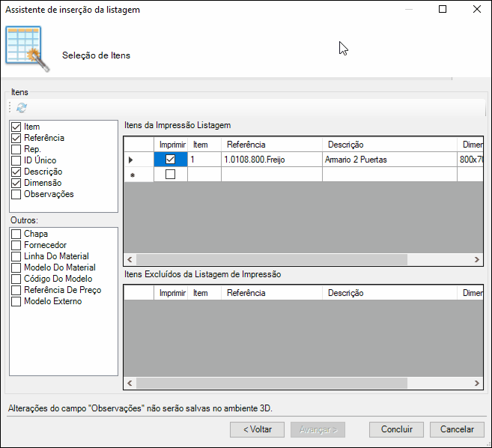Image resolution: width=492 pixels, height=448 pixels.
Task: Maximize the wizard window
Action: [443, 9]
